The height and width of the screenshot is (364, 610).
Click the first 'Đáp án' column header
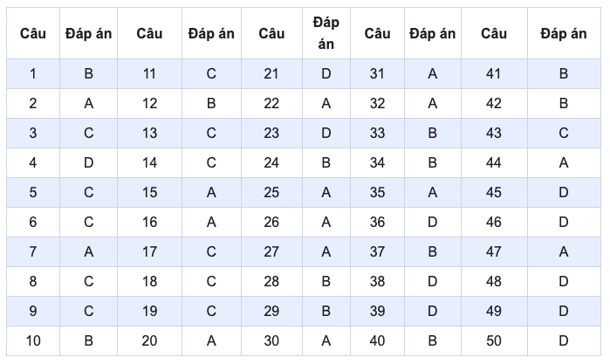pyautogui.click(x=88, y=33)
